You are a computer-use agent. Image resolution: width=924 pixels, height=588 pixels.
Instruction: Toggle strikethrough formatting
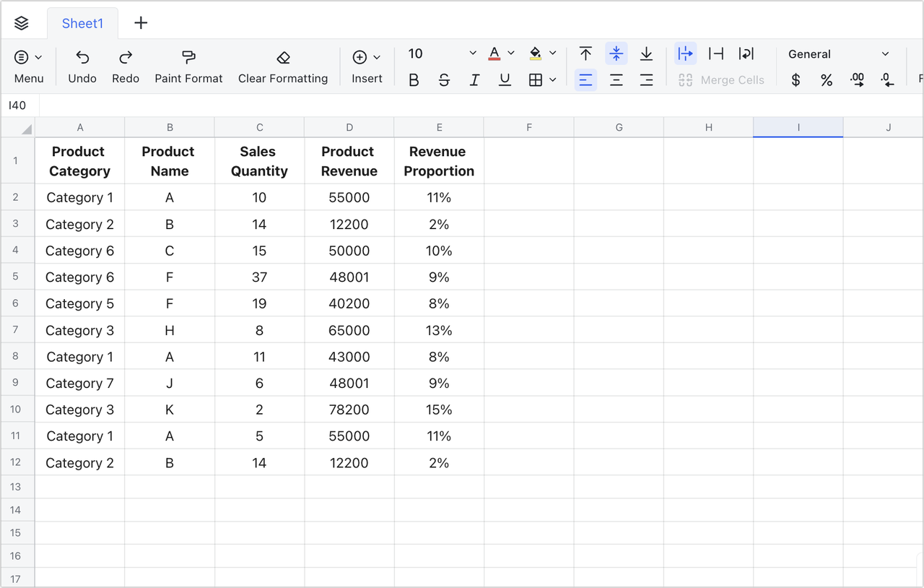(x=444, y=80)
